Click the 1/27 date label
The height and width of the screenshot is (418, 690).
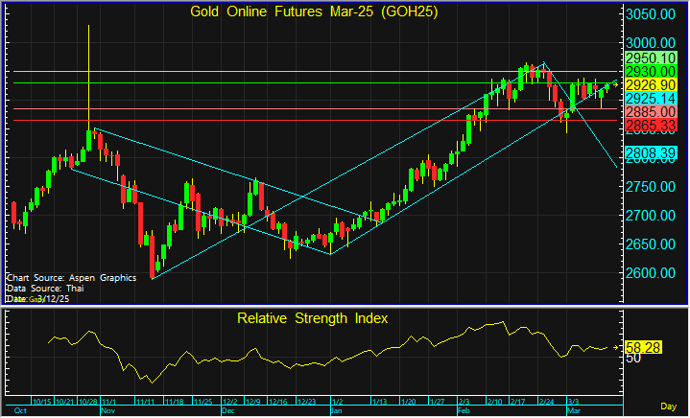[x=437, y=402]
